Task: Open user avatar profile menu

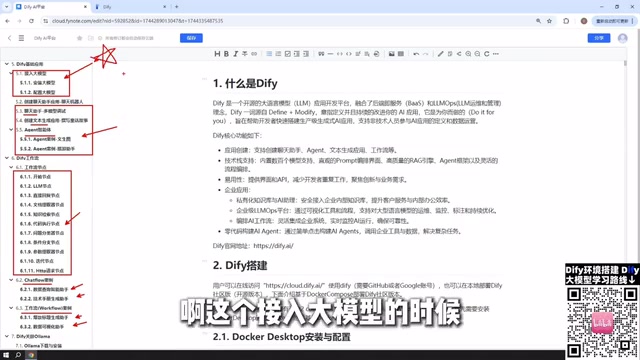Action: [x=622, y=38]
